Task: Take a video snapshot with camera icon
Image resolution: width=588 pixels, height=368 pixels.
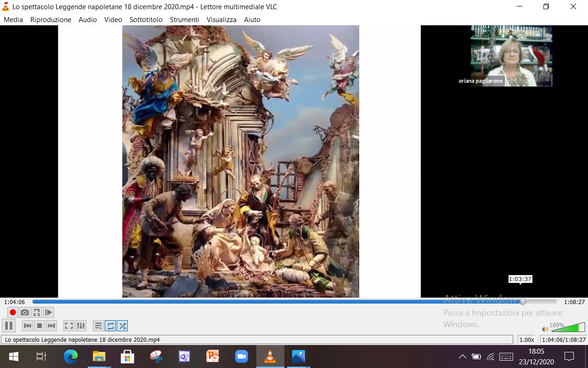Action: point(25,313)
